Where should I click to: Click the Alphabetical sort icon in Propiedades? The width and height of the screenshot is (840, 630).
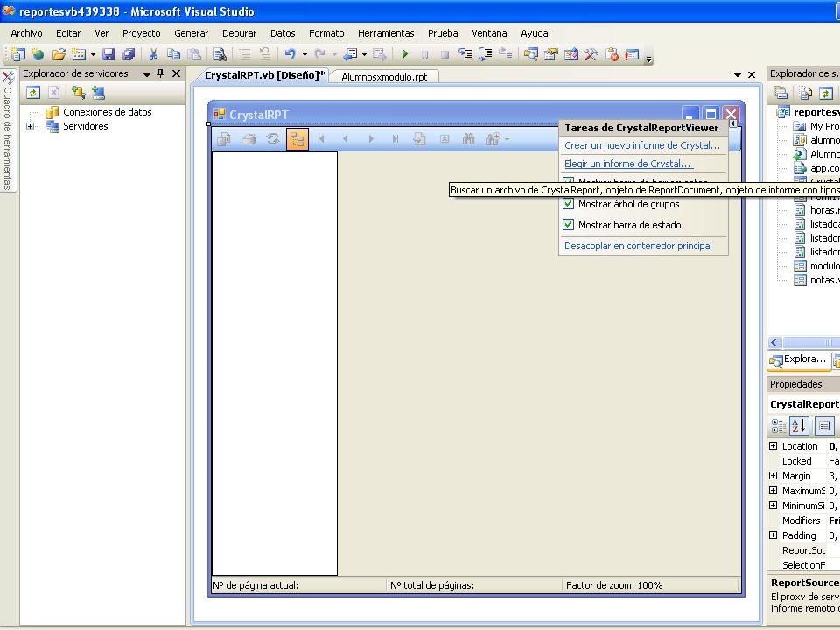point(799,426)
